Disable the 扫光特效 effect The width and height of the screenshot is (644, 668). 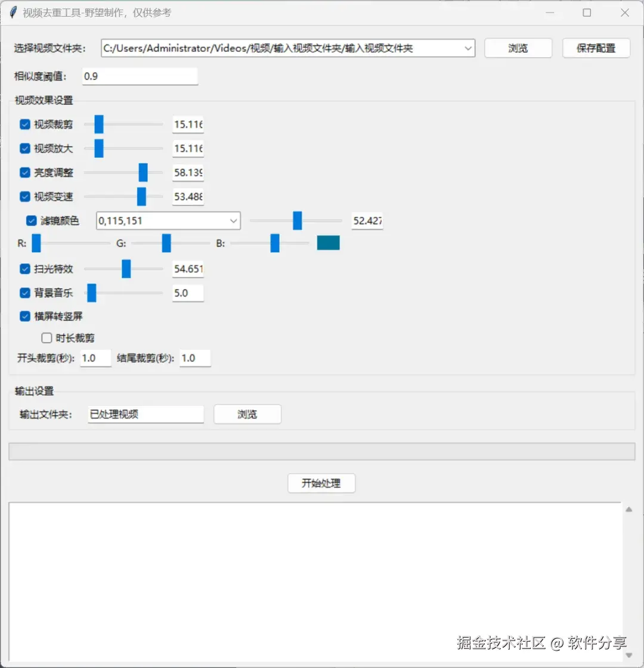point(24,269)
